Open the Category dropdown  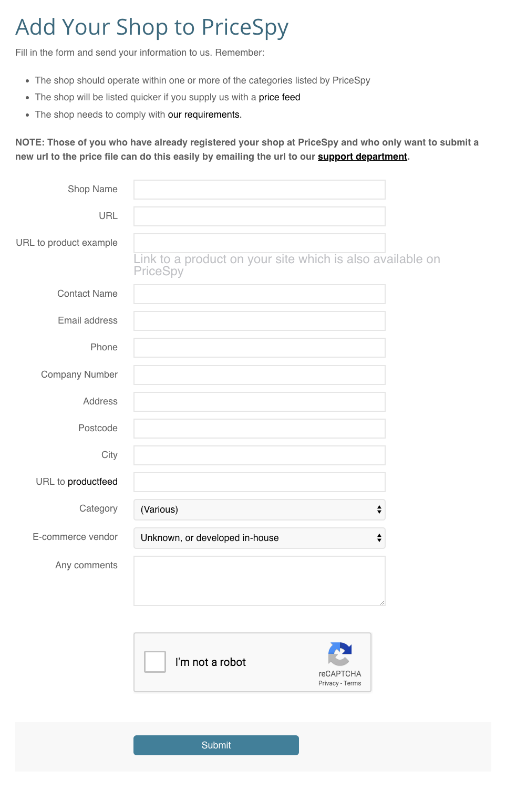[259, 509]
